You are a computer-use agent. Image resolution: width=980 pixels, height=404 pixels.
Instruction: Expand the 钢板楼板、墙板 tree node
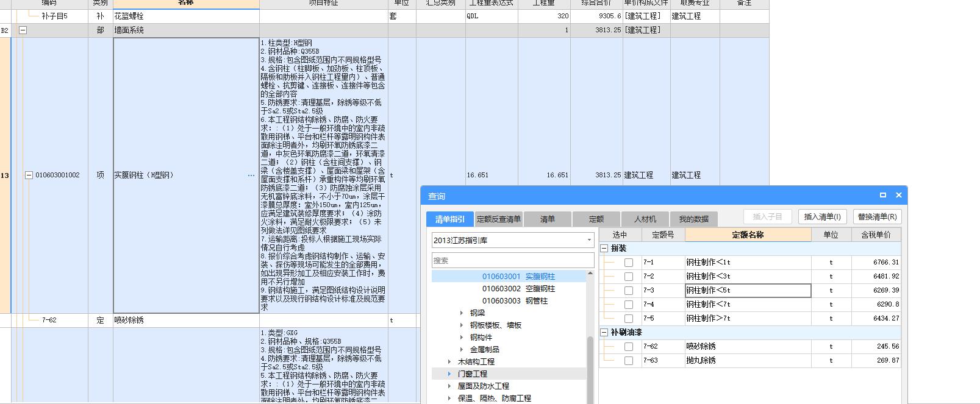pos(462,325)
